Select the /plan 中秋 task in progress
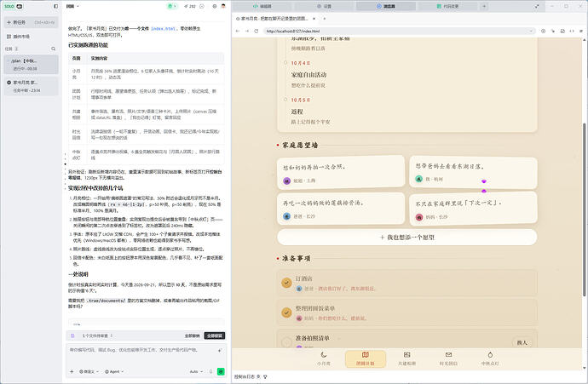The height and width of the screenshot is (384, 588). (x=32, y=65)
